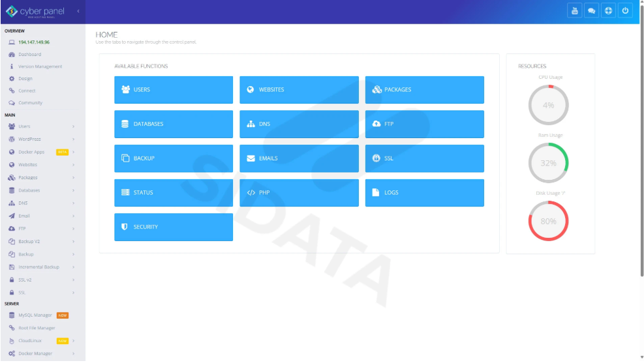The height and width of the screenshot is (363, 644).
Task: Click the server IP address link
Action: (x=34, y=42)
